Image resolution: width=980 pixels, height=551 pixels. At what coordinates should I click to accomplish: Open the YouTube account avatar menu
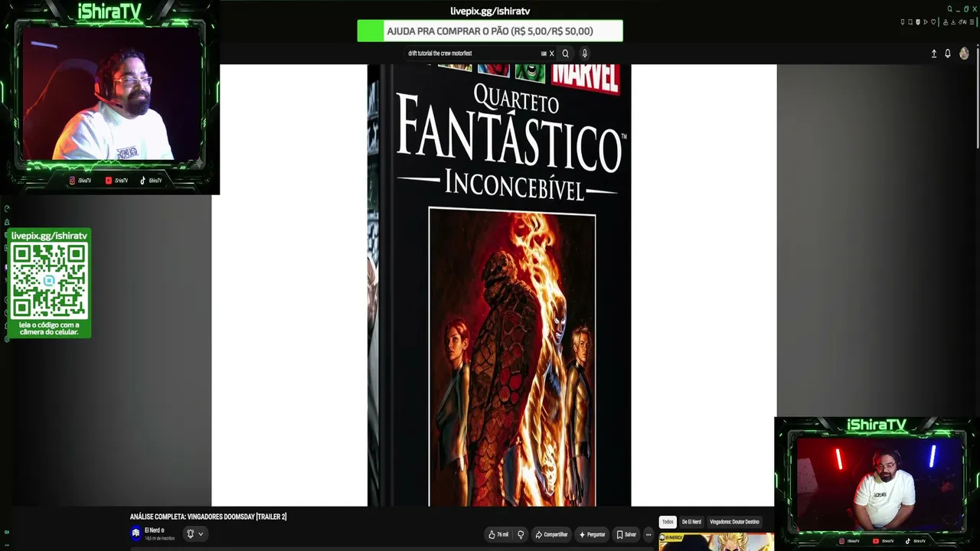964,54
